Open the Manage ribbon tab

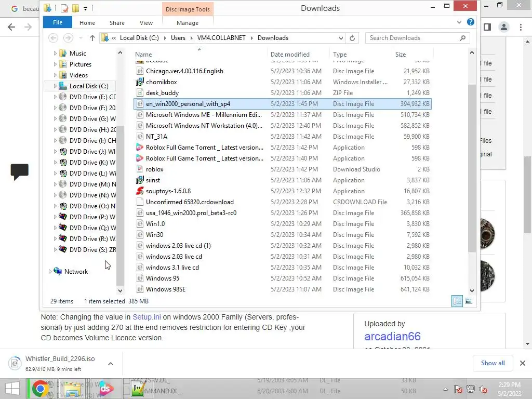(x=188, y=23)
